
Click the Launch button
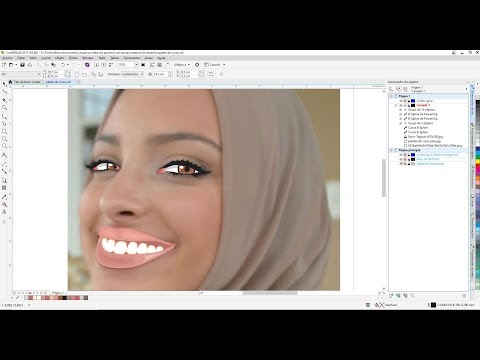click(215, 65)
